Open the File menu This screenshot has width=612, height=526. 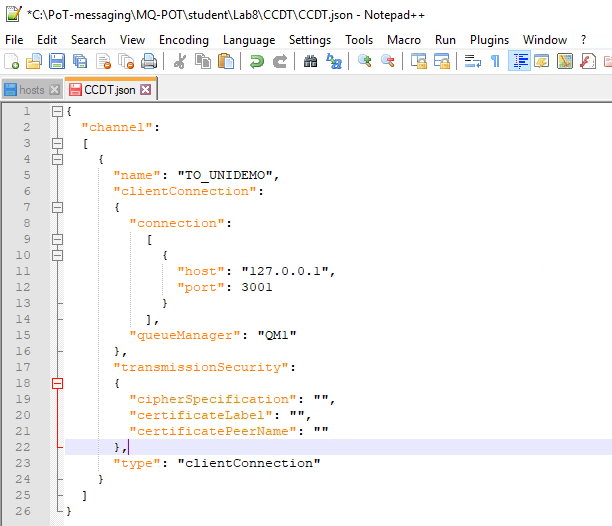(14, 40)
